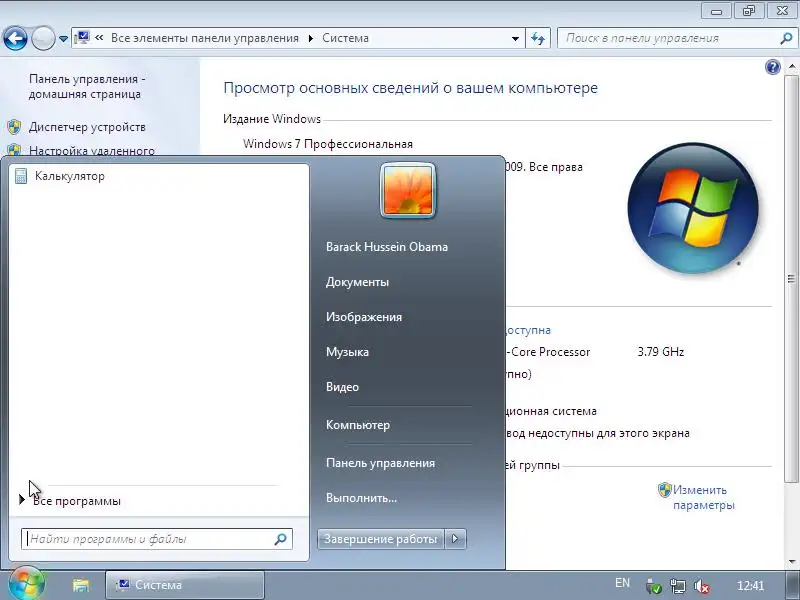The width and height of the screenshot is (800, 600).
Task: Select the Система taskbar button
Action: point(185,585)
